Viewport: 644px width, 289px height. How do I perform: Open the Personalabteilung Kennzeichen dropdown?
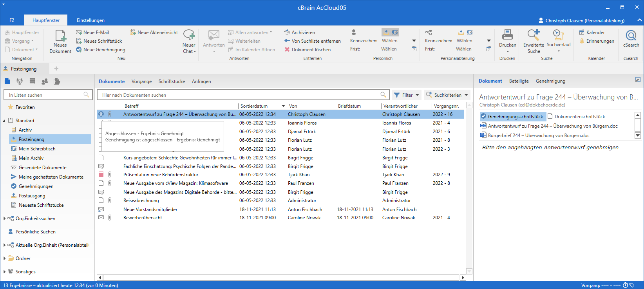tap(489, 41)
